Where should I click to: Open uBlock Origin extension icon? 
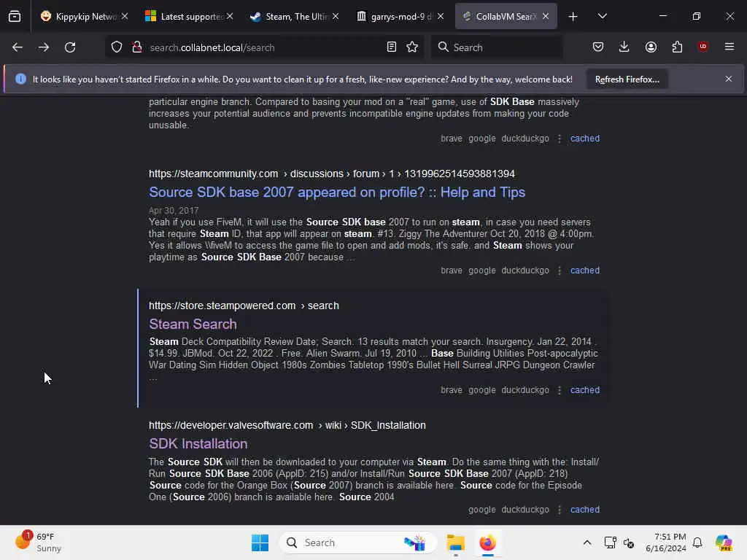tap(703, 47)
